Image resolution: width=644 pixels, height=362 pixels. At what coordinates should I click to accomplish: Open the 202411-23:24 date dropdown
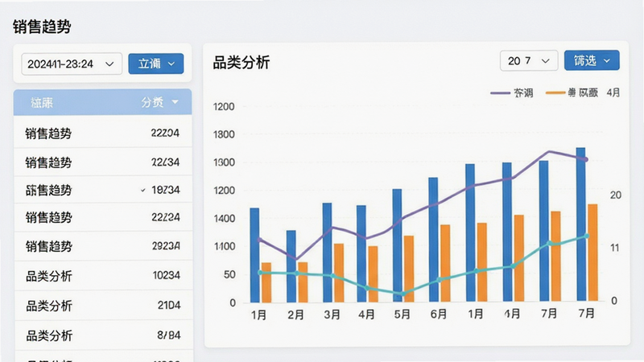[72, 64]
